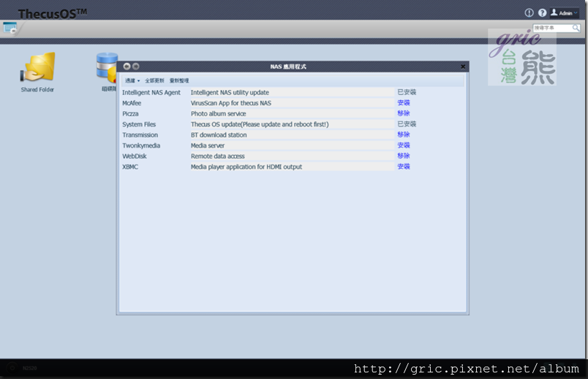Select the Intelligent NAS Agent row name
The image size is (588, 379).
click(x=151, y=92)
